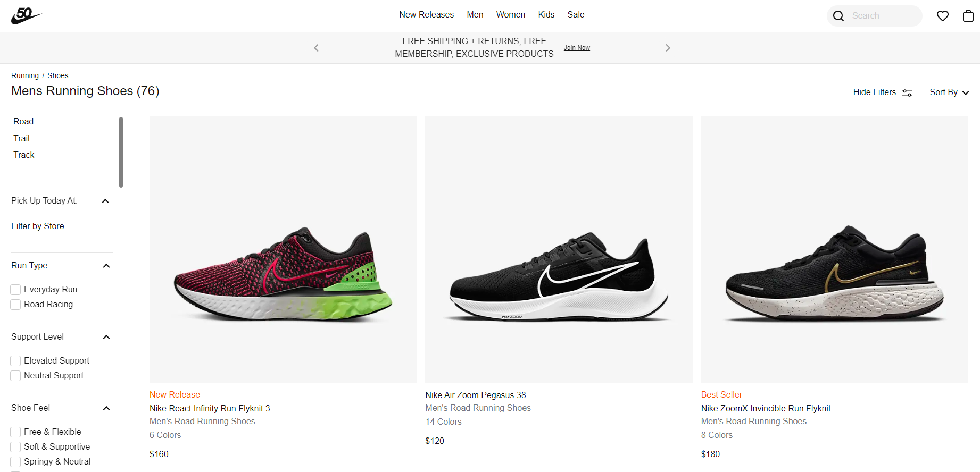Click 6 Colors text
Viewport: 980px width, 472px height.
[165, 435]
